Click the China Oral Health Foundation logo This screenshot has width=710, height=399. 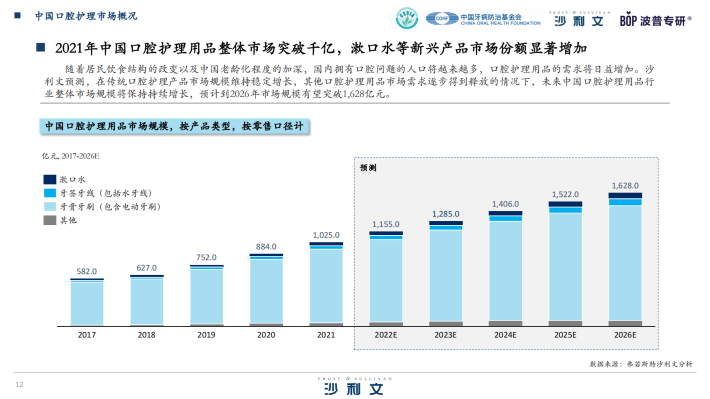(x=483, y=19)
